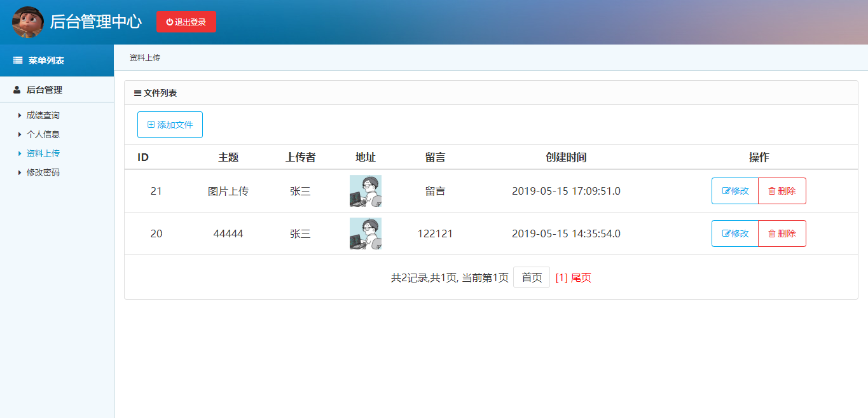The width and height of the screenshot is (868, 418).
Task: Click the timestamp 2019-05-15 17:09:51.0
Action: [x=566, y=191]
